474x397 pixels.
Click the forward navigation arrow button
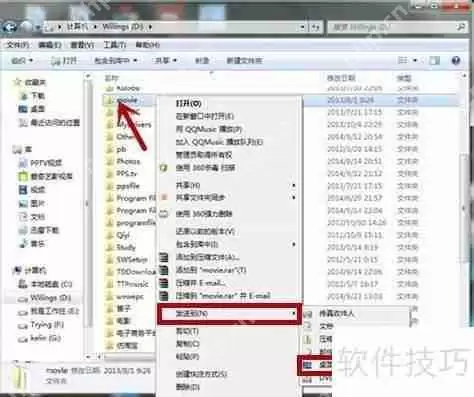[x=26, y=27]
